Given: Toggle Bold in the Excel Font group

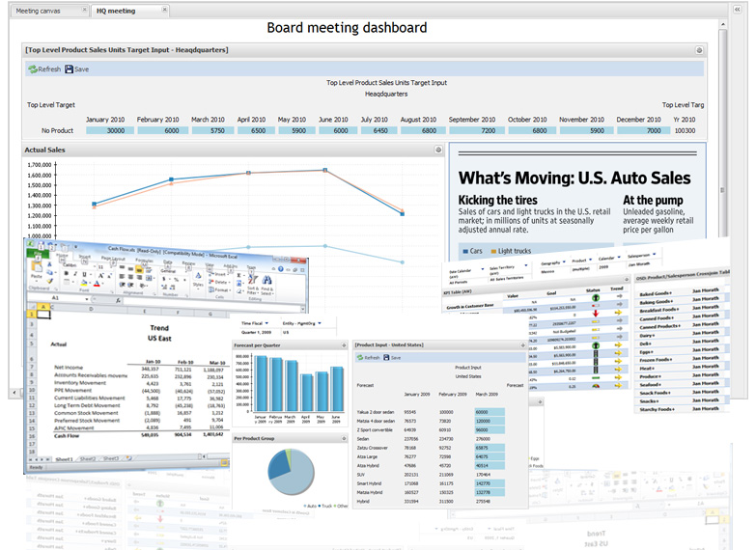Looking at the screenshot, I should (67, 273).
